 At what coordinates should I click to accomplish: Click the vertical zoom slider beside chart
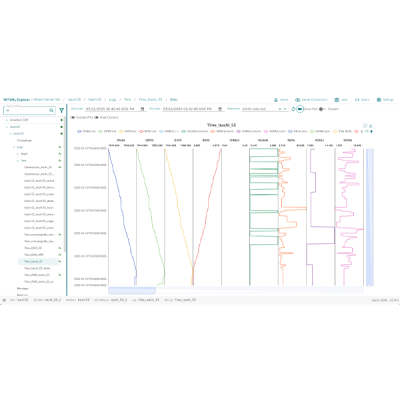[370, 217]
